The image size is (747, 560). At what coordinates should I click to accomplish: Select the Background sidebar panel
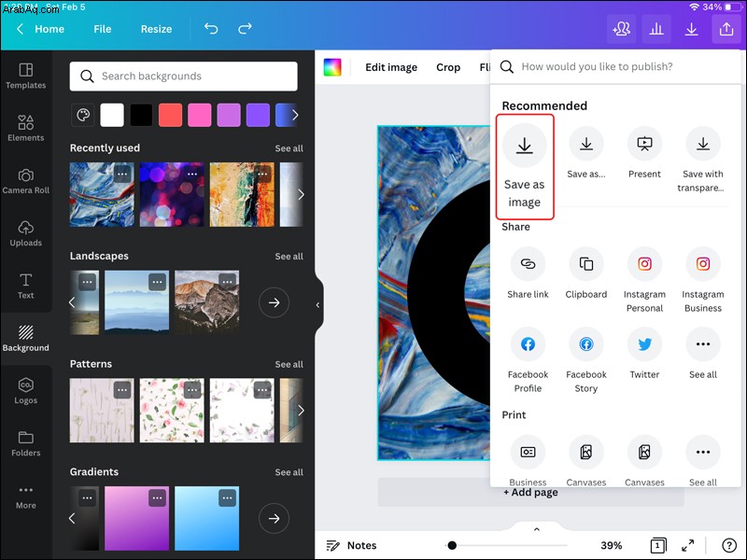(26, 338)
